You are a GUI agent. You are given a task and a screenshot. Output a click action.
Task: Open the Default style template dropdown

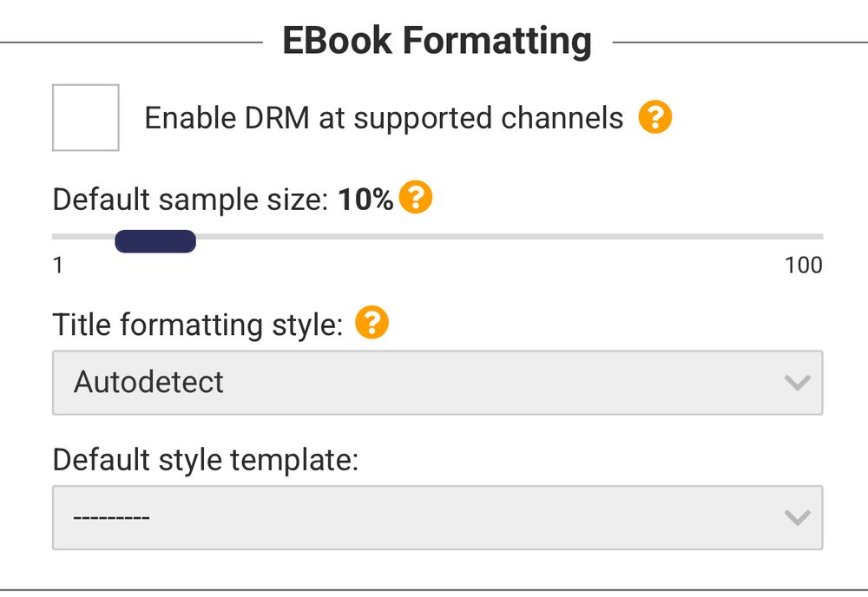tap(437, 518)
